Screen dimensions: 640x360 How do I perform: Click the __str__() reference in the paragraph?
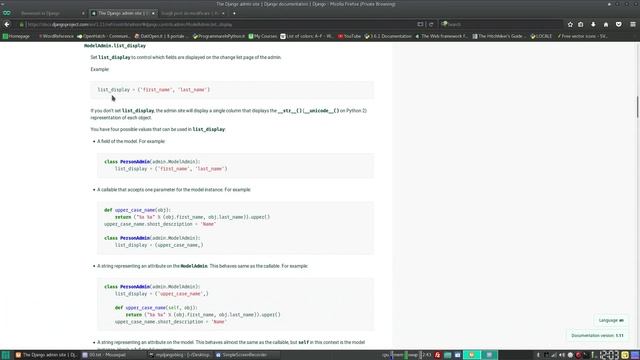point(290,111)
